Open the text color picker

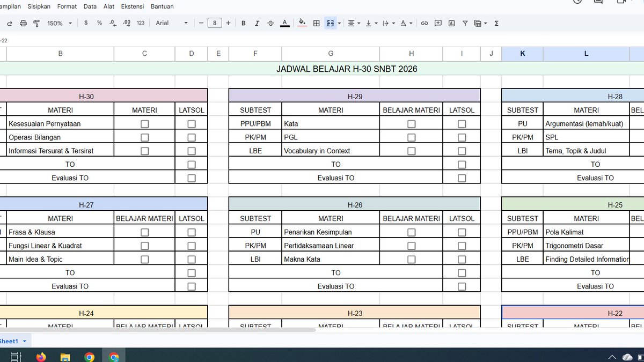click(285, 23)
